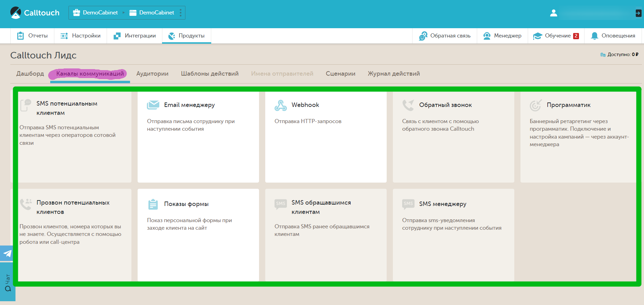Open the Продукты menu

pos(186,36)
